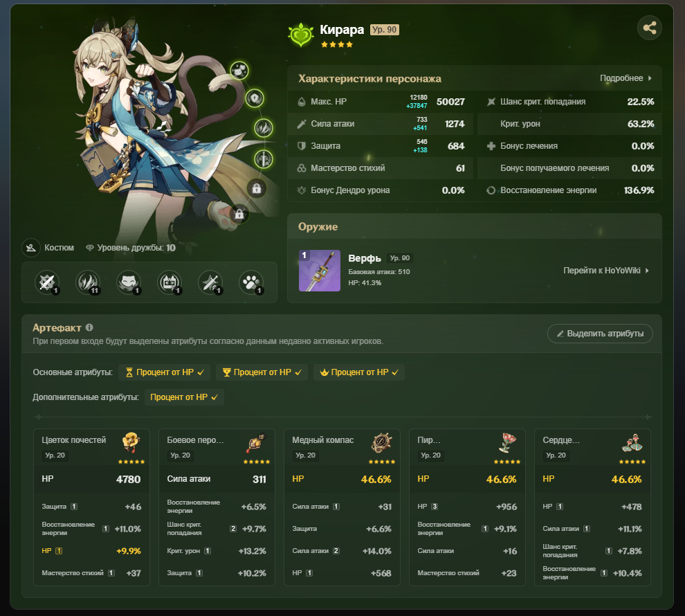Click the Артефакт info icon

pos(89,327)
